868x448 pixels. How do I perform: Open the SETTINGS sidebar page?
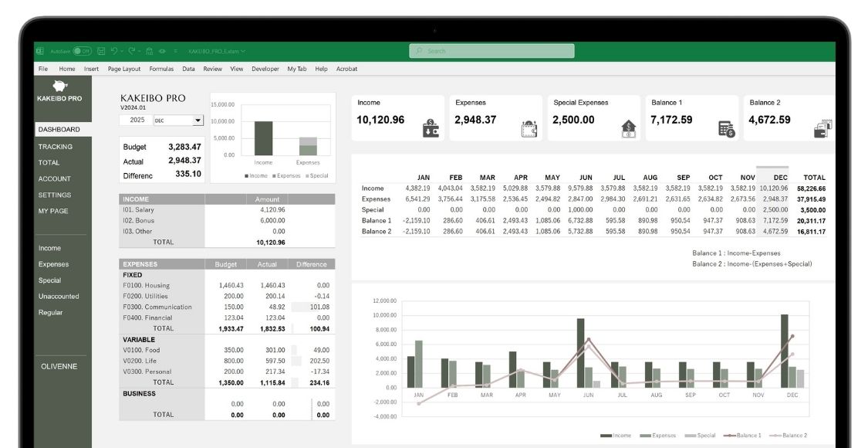tap(55, 195)
